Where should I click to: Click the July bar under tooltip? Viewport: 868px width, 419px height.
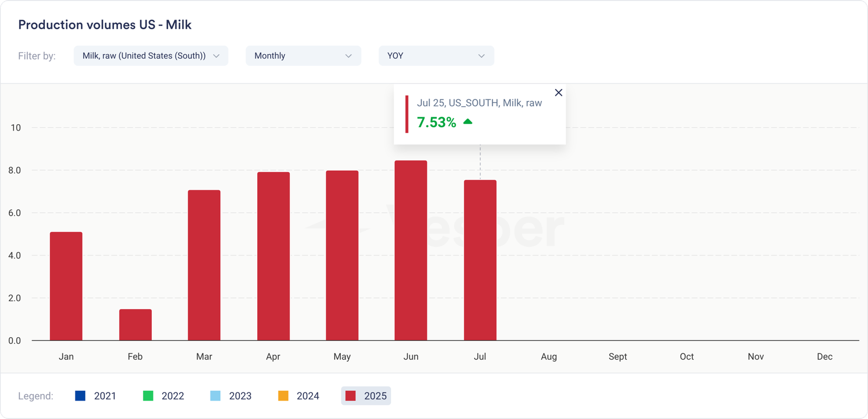pos(480,260)
